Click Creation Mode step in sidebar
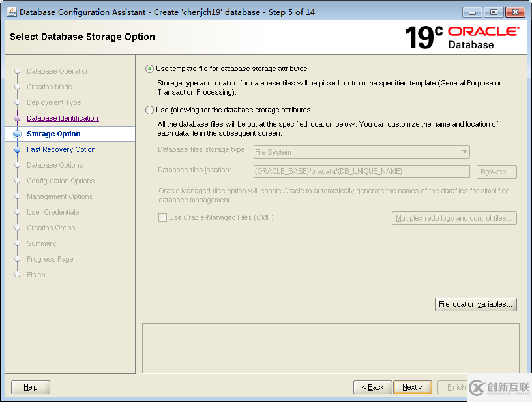 [49, 87]
